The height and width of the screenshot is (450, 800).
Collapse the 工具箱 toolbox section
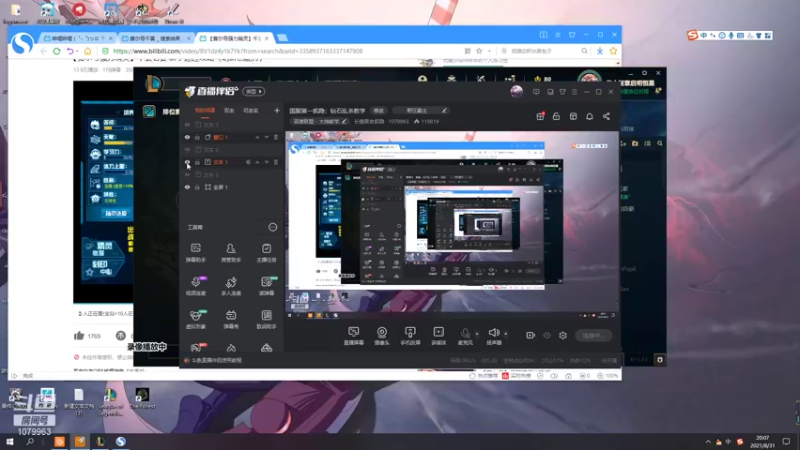point(272,227)
